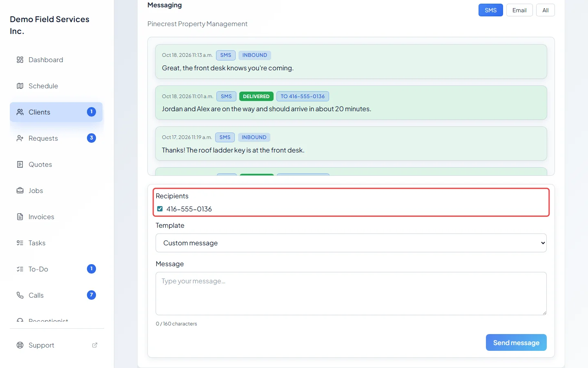Click the 'Pinecrest Property Management' text
Screen dimensions: 588x368
pyautogui.click(x=197, y=24)
